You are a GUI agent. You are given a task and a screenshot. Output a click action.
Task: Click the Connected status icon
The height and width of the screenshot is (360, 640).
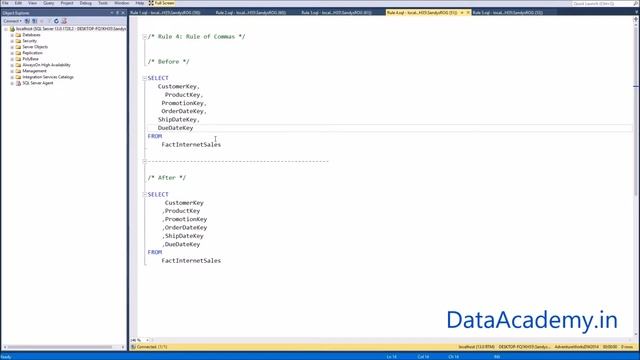pos(133,347)
